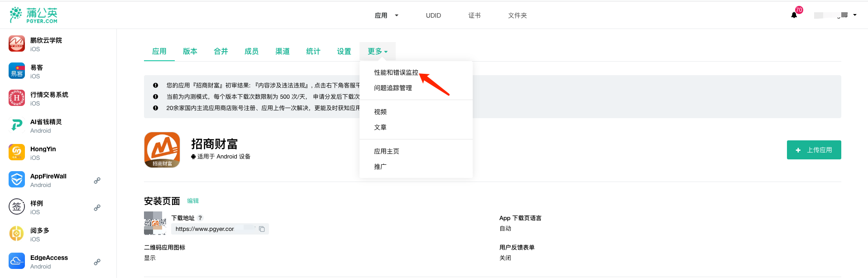
Task: Open HongYin app icon
Action: click(x=17, y=153)
